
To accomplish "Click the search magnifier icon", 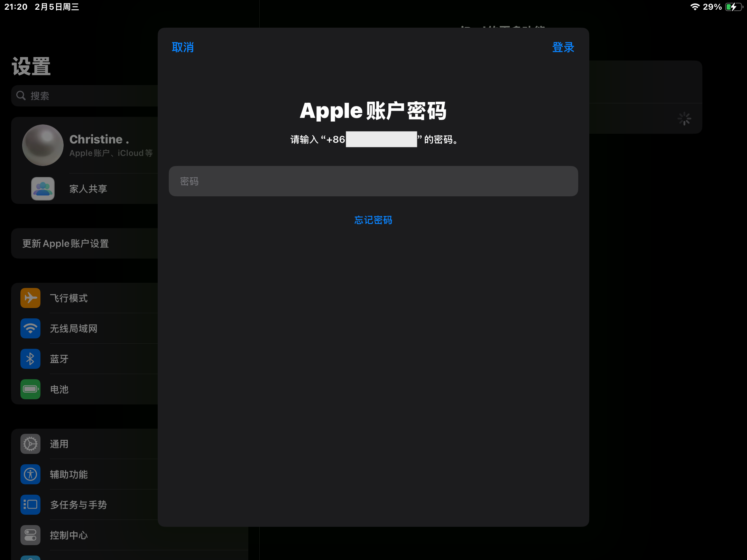I will (21, 96).
